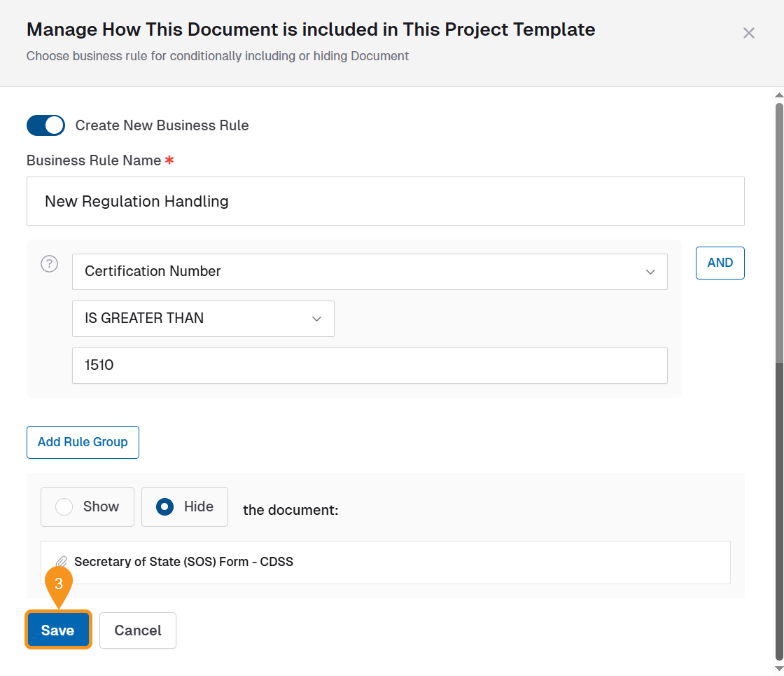Toggle off Create New Business Rule switch
784x676 pixels.
[45, 125]
